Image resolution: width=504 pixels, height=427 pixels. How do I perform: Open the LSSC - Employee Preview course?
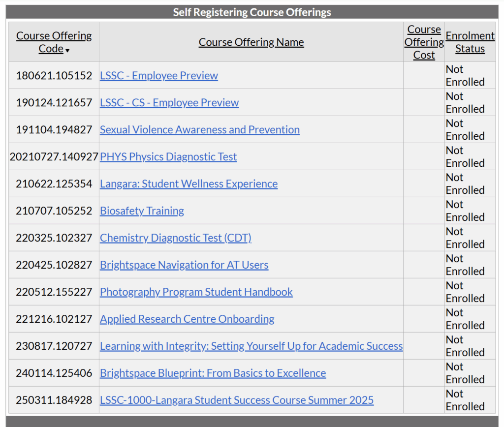[158, 75]
